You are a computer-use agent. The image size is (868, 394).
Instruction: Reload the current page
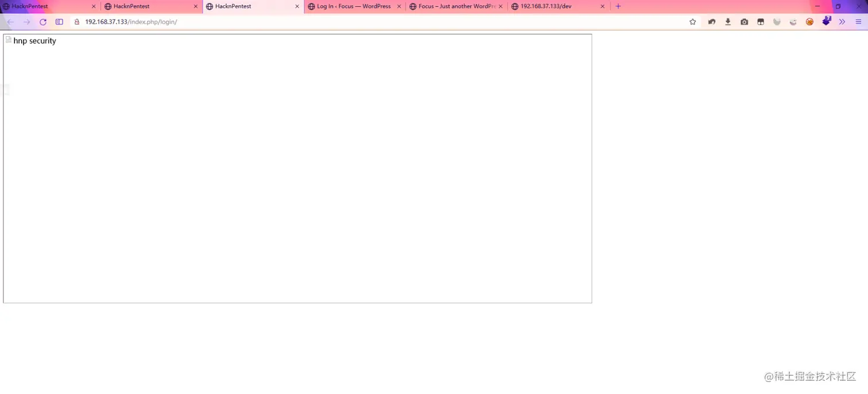point(42,22)
